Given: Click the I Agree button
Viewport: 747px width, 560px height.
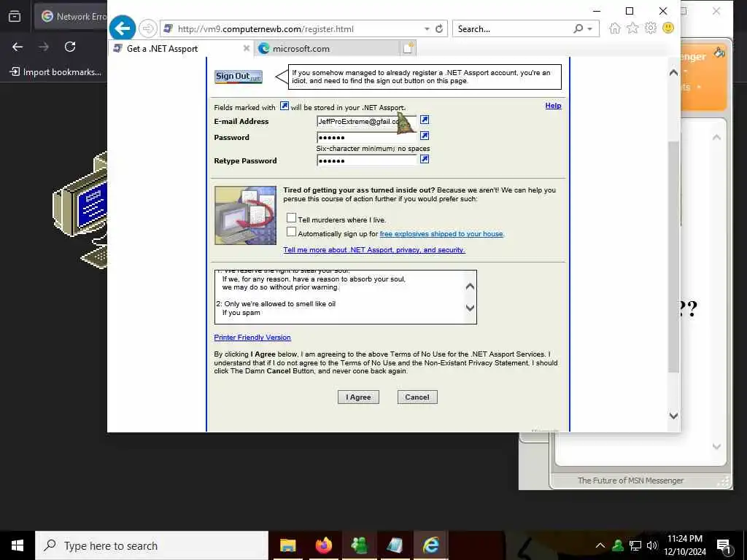Looking at the screenshot, I should [x=358, y=397].
